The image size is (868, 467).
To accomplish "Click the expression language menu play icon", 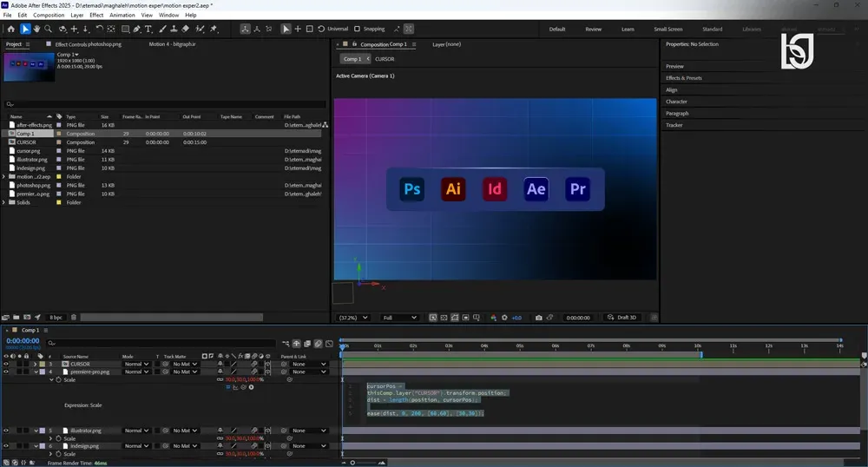I will [252, 387].
